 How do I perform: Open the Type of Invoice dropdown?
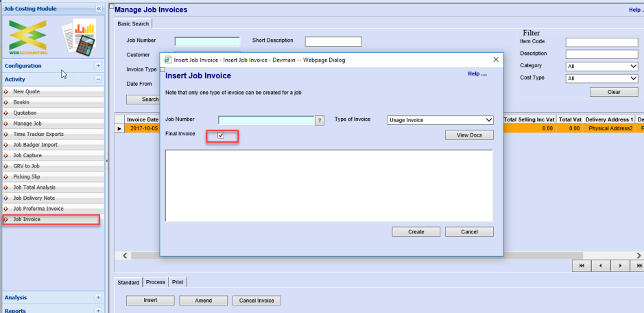pos(440,120)
